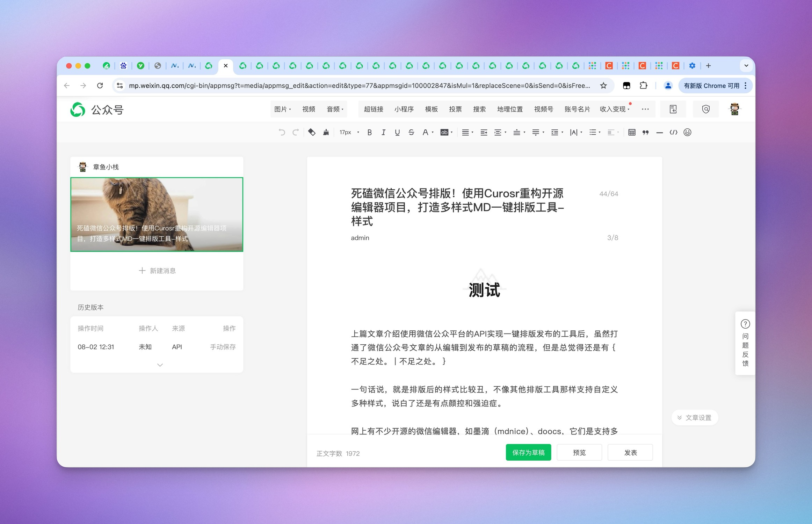Click the 发表 publish button
Image resolution: width=812 pixels, height=524 pixels.
(x=630, y=452)
